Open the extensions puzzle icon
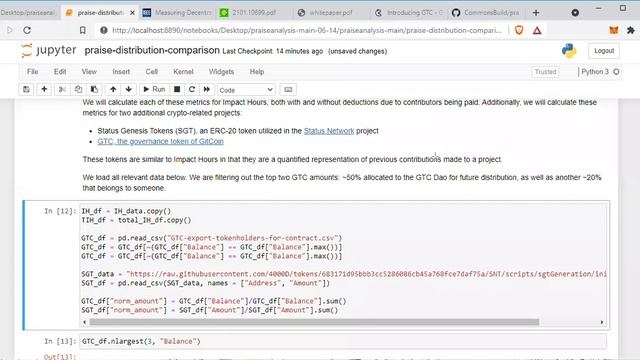 (x=631, y=30)
